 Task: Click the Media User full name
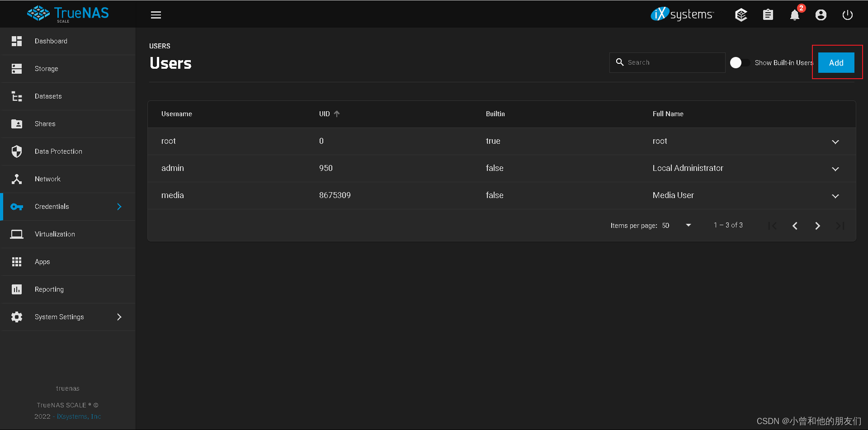tap(673, 195)
